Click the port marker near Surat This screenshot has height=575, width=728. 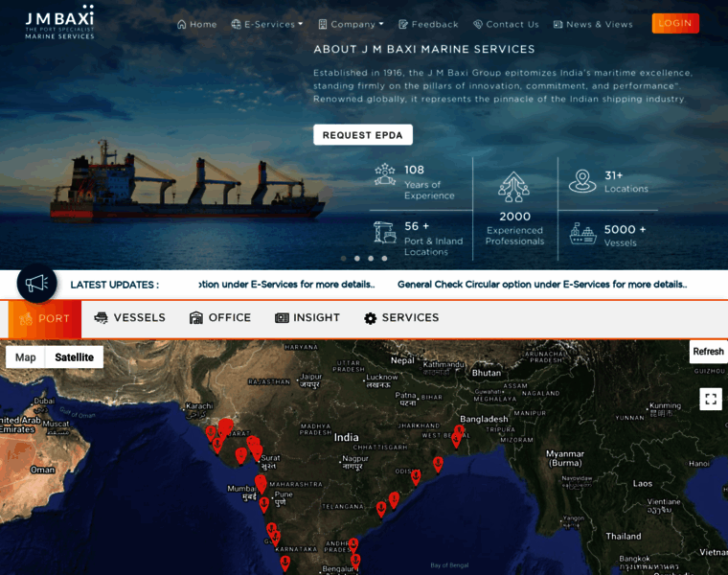[x=257, y=453]
